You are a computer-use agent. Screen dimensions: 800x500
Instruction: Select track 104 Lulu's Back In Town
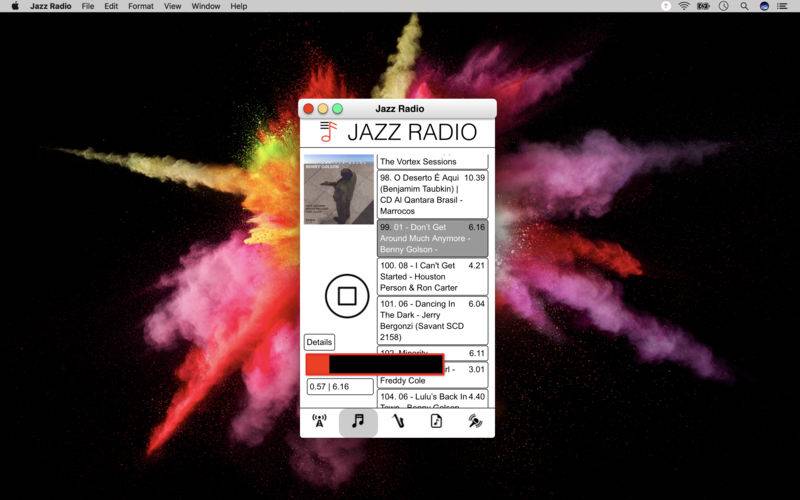(433, 399)
